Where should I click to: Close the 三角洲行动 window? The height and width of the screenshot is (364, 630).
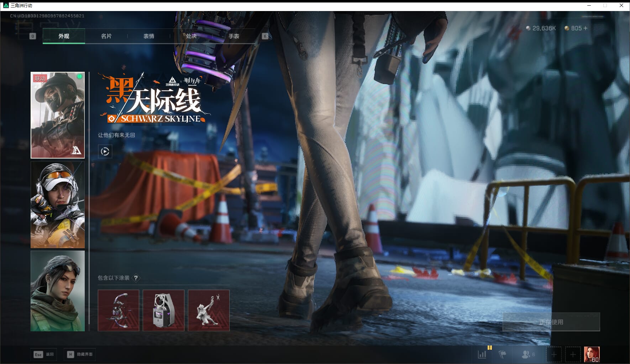pos(621,5)
